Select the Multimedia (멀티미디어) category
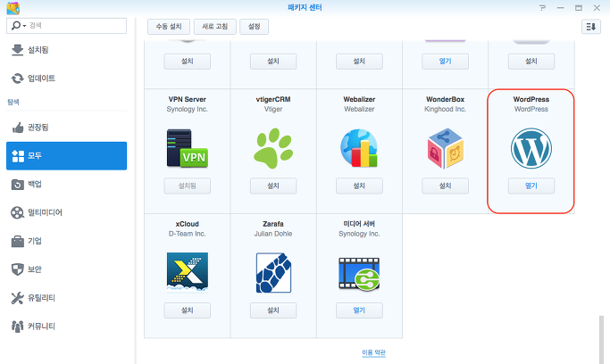 (x=66, y=212)
